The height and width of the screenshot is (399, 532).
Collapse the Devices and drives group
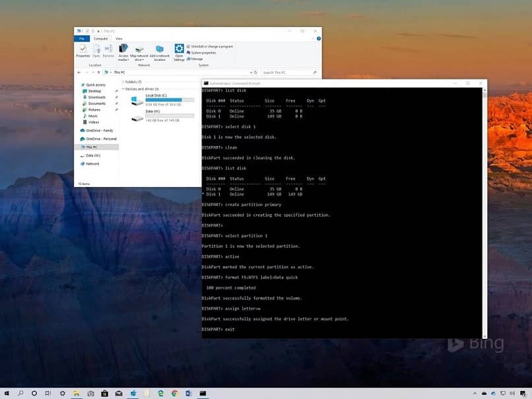123,89
